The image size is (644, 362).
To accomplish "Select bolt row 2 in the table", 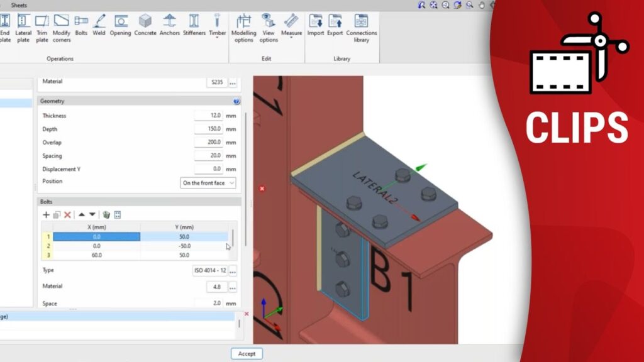I will click(x=96, y=246).
